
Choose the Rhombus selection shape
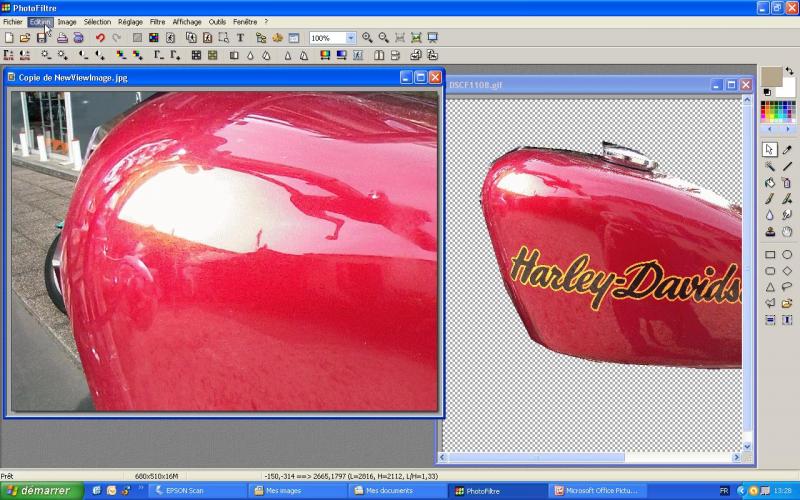click(x=787, y=271)
